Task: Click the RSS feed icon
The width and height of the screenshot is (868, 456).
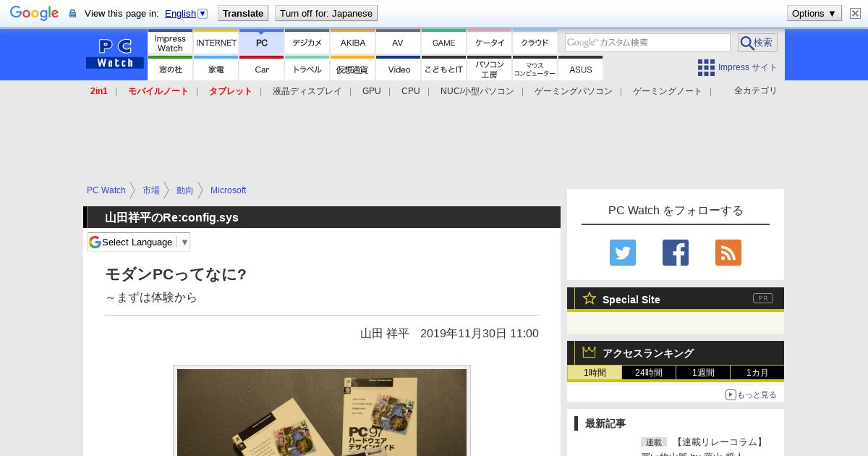Action: [x=728, y=253]
